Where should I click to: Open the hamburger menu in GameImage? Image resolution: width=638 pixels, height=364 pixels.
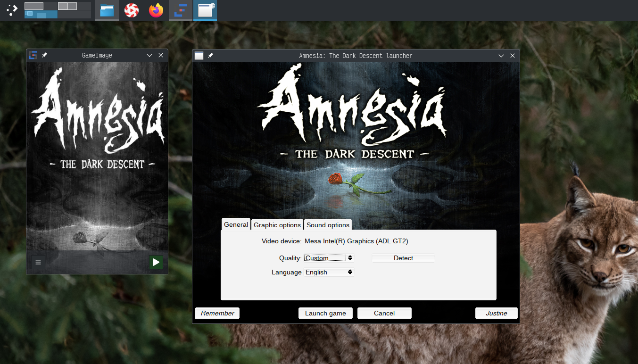pyautogui.click(x=38, y=262)
